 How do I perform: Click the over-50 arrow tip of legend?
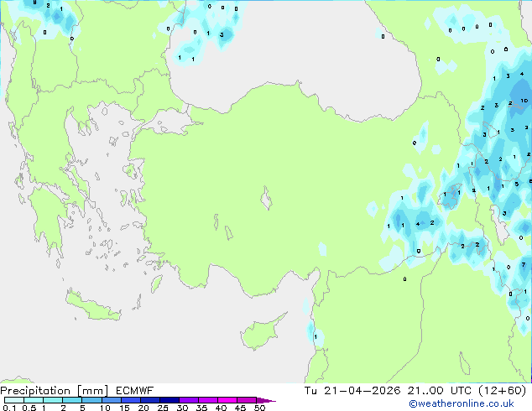[x=266, y=400]
